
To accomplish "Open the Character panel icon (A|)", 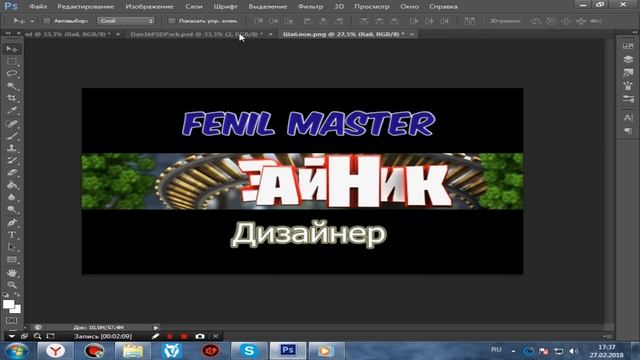I will click(x=628, y=118).
